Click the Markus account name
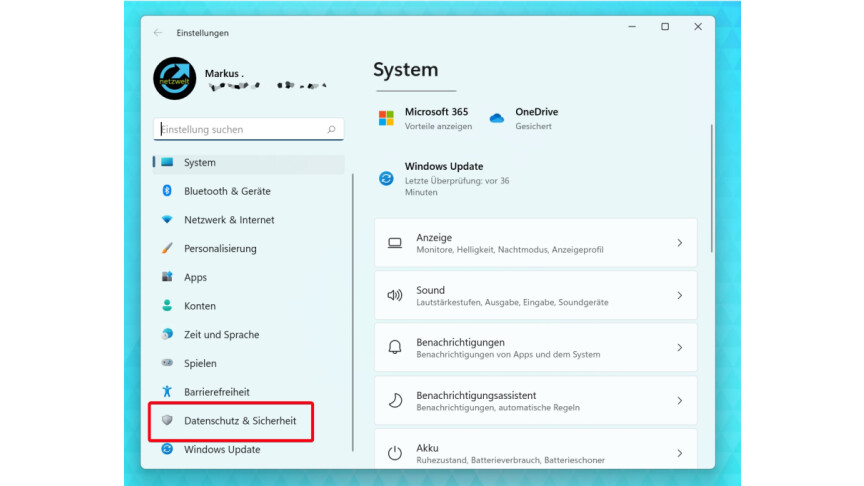Viewport: 864px width, 486px height. point(224,73)
